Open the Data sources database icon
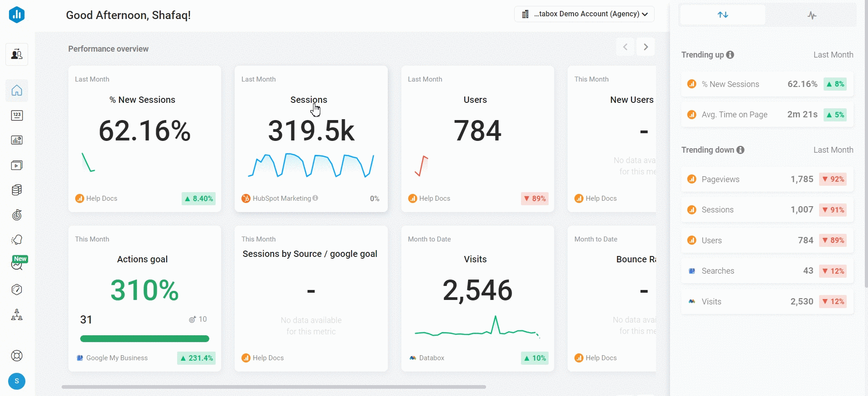The height and width of the screenshot is (396, 868). (17, 190)
